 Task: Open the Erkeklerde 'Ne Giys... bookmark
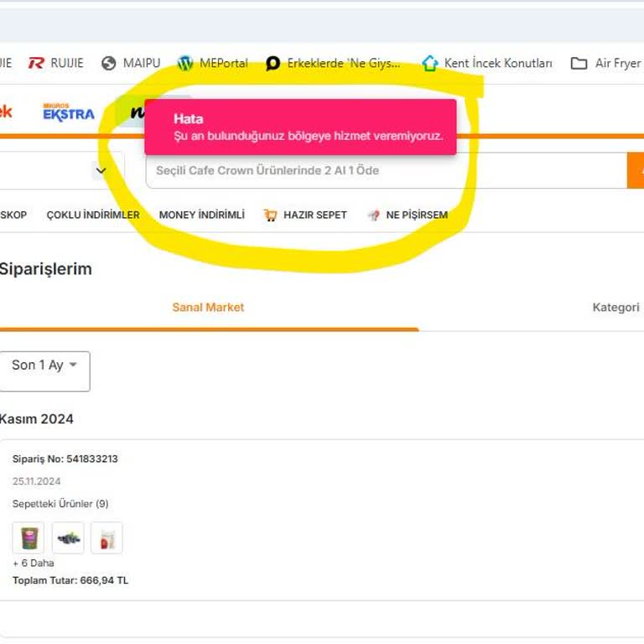coord(333,63)
